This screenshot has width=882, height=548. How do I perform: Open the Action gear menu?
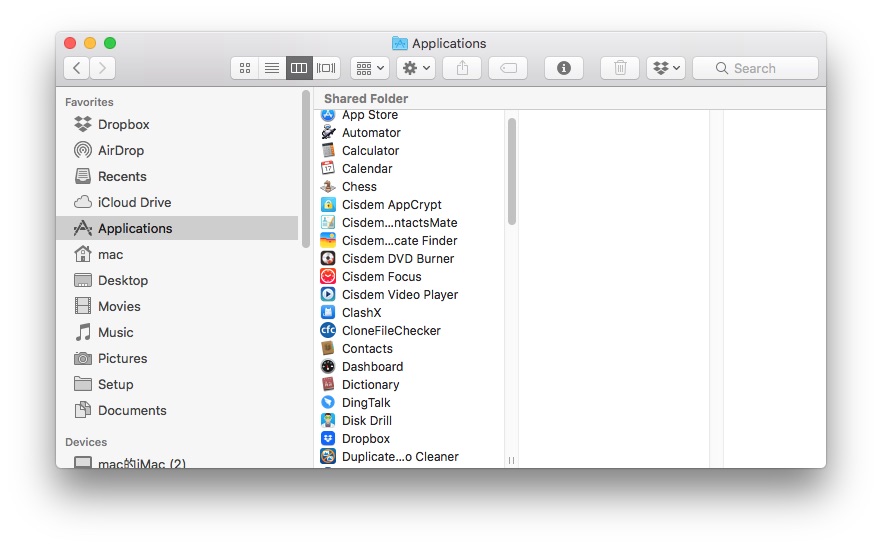click(416, 68)
